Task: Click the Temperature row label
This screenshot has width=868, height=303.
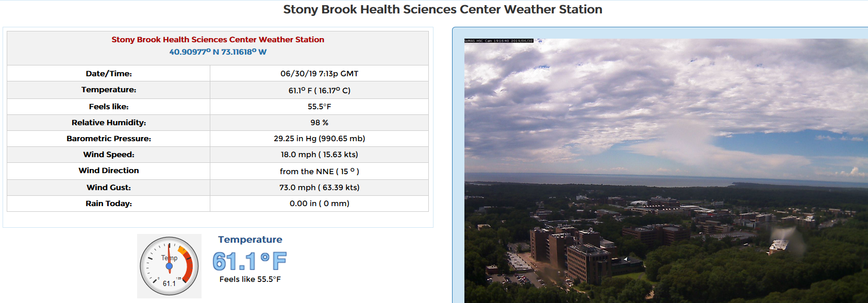Action: 109,90
